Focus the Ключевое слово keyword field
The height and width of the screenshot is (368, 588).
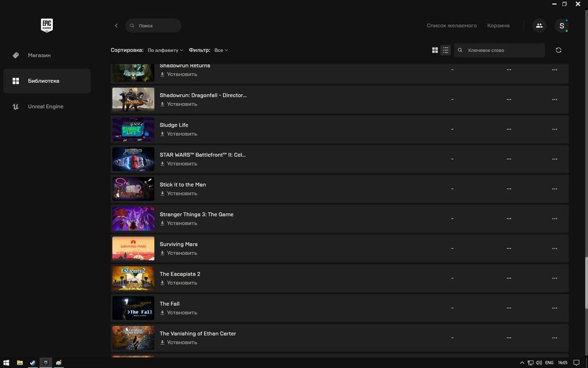tap(499, 50)
